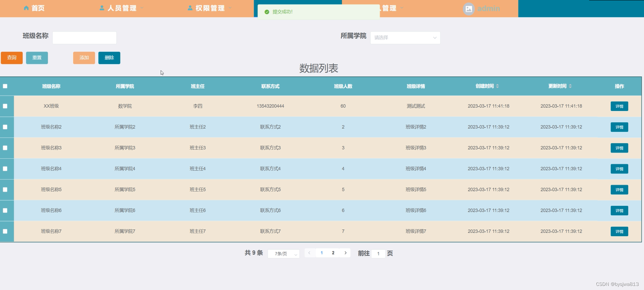This screenshot has width=644, height=290.
Task: Click the person icon beside 人员管理
Action: (102, 8)
